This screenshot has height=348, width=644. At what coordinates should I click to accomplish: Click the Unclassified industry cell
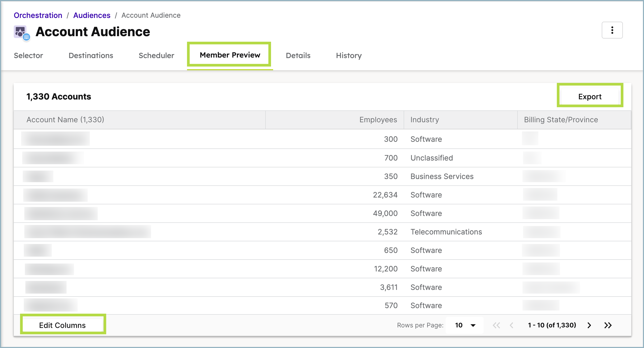[x=432, y=158]
